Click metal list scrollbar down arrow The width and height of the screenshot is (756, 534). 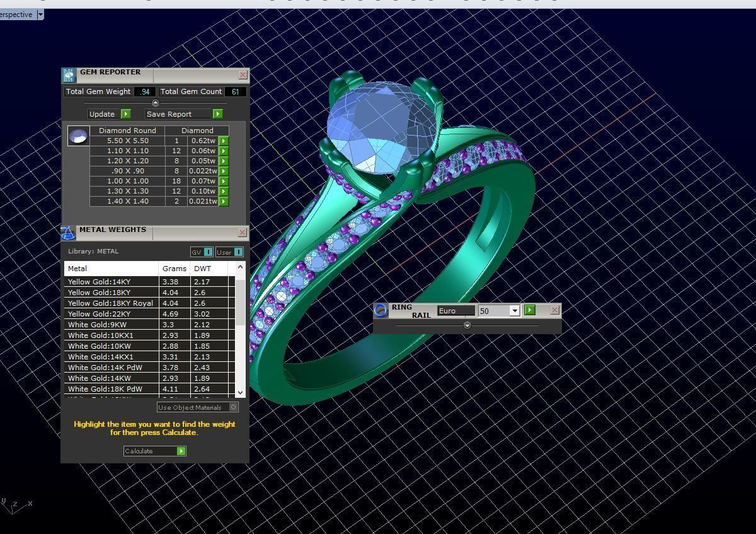pyautogui.click(x=240, y=392)
